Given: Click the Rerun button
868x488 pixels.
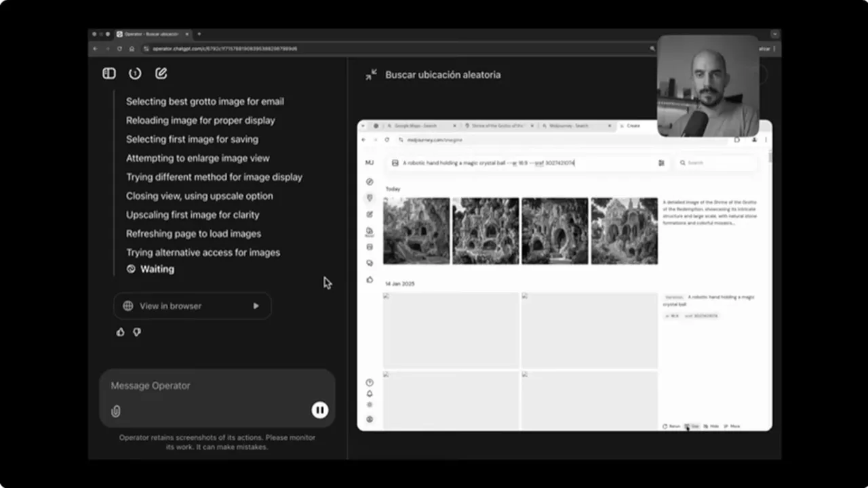Looking at the screenshot, I should 671,426.
